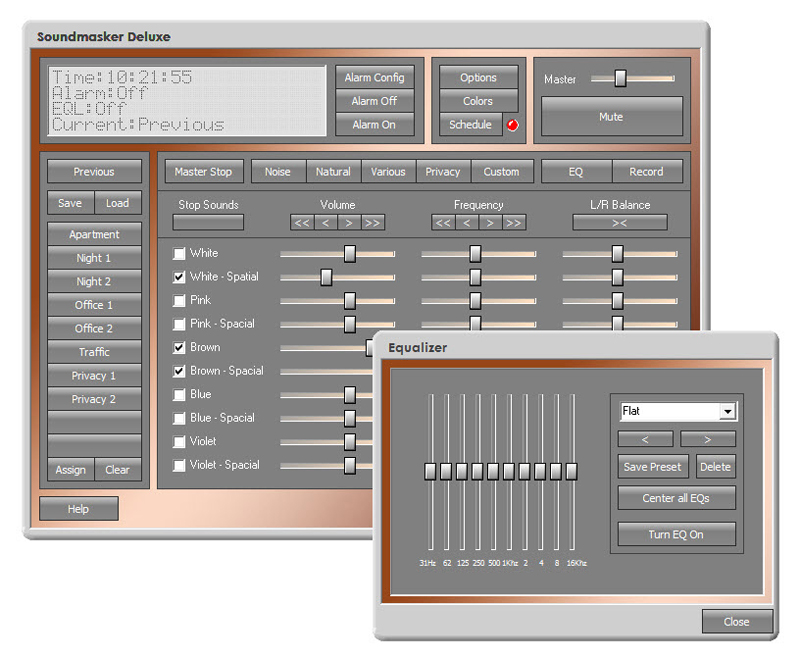This screenshot has height=657, width=800.
Task: Check the Violet - Spacial checkbox
Action: pyautogui.click(x=179, y=465)
